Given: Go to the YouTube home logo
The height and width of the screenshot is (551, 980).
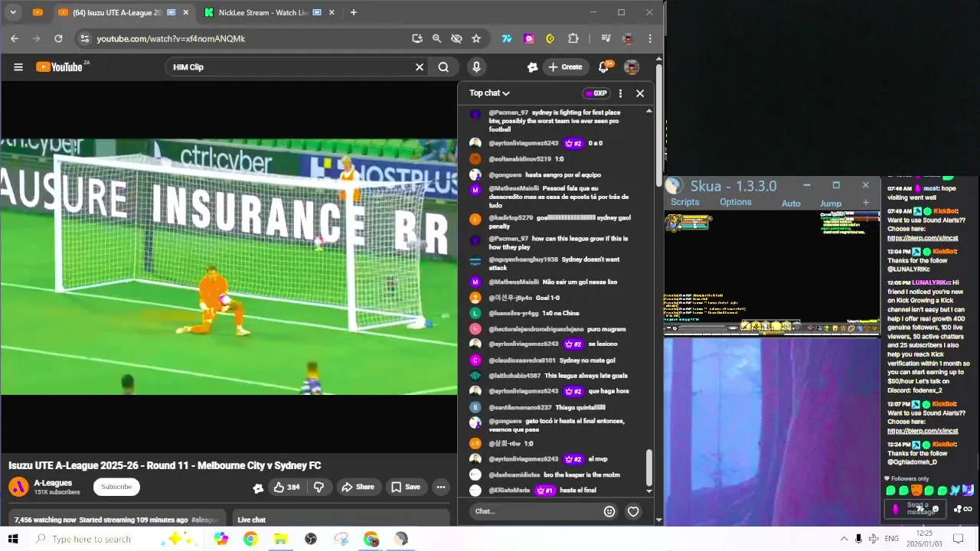Looking at the screenshot, I should click(x=60, y=67).
